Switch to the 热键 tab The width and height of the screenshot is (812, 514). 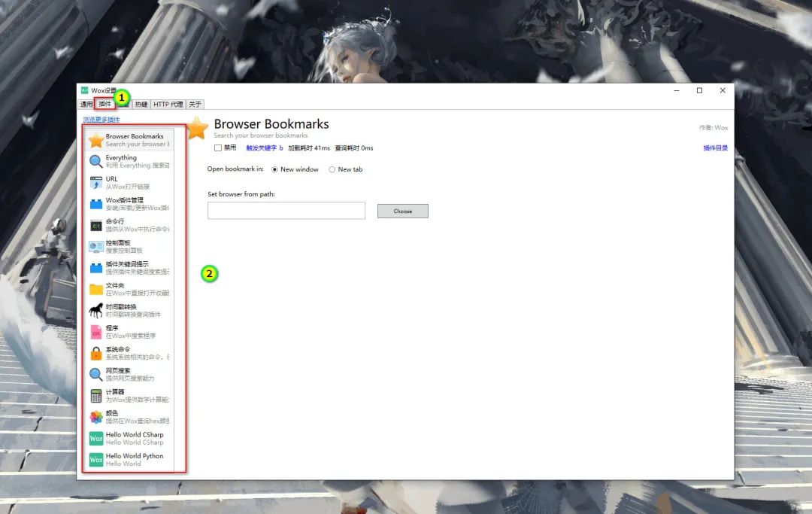pyautogui.click(x=141, y=104)
